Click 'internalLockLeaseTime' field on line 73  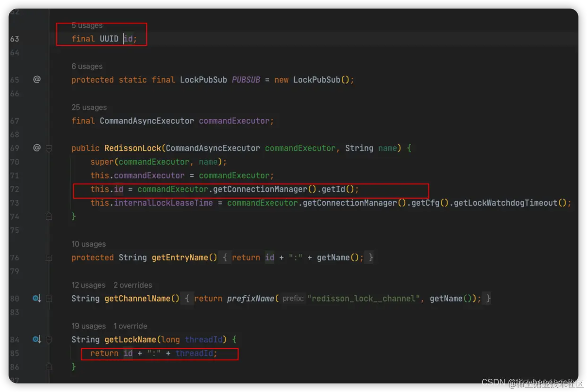point(163,203)
